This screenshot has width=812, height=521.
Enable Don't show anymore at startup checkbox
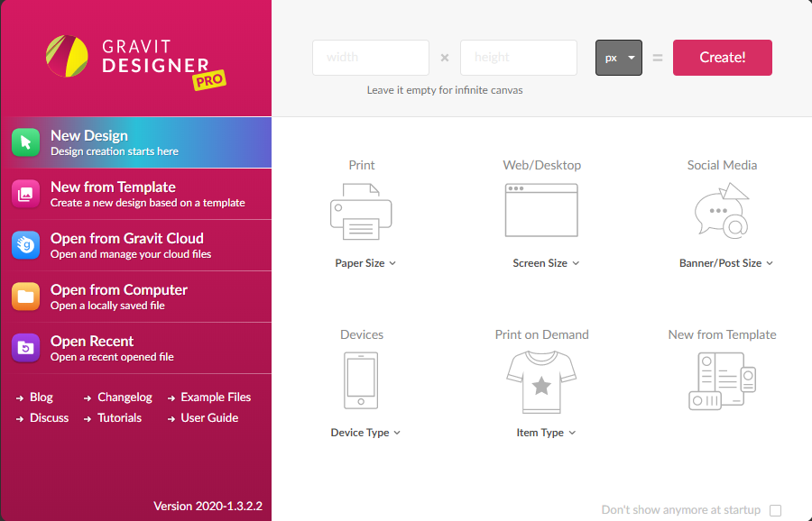click(775, 510)
